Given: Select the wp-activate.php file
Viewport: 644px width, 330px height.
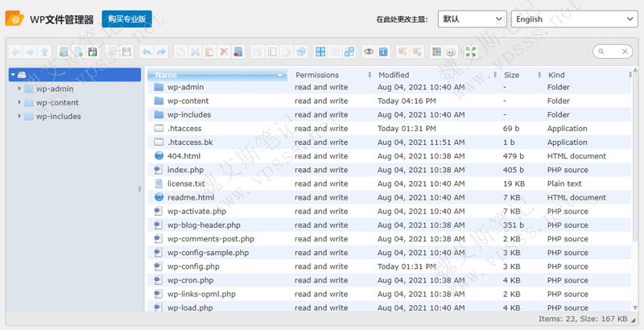Looking at the screenshot, I should (389, 212).
